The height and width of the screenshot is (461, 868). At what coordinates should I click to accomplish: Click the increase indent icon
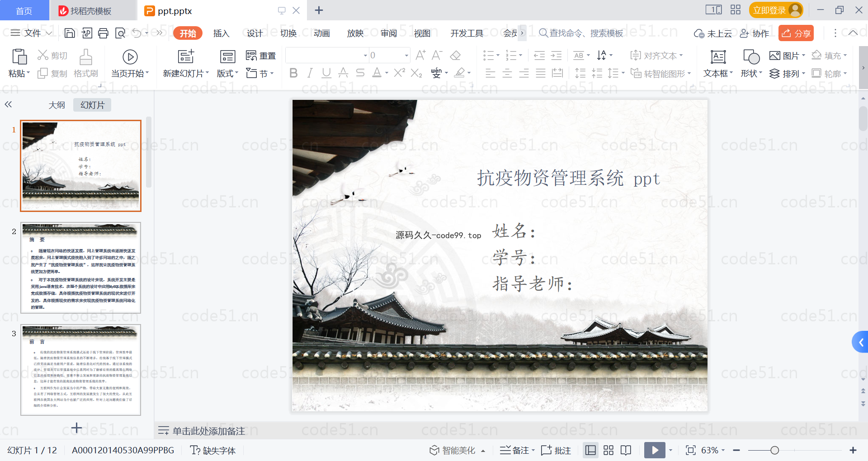(556, 56)
